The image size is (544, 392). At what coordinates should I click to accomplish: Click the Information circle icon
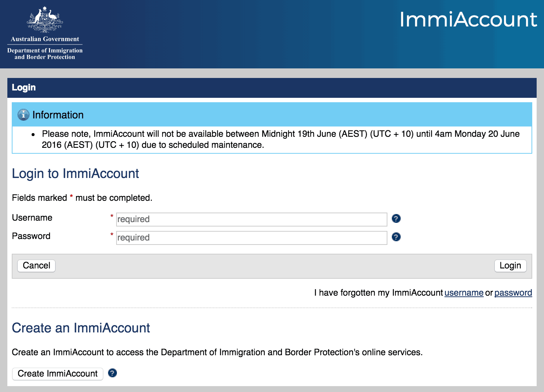pyautogui.click(x=23, y=114)
